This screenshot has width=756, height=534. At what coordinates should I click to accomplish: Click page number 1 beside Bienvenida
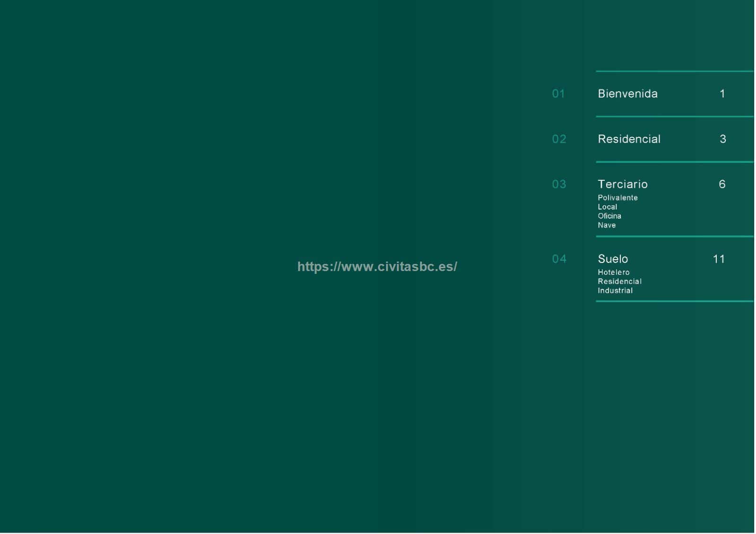[x=722, y=94]
